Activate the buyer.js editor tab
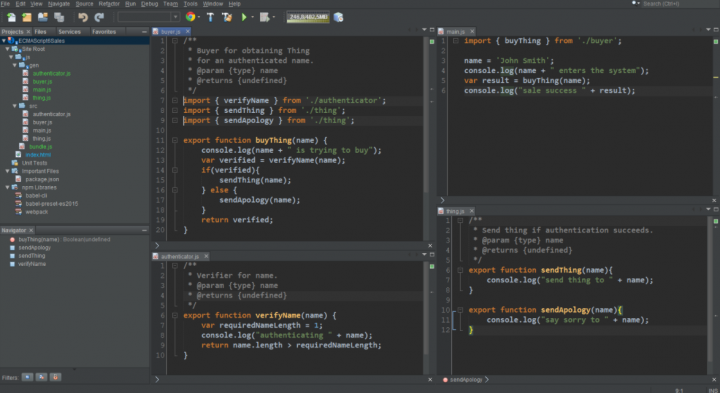The width and height of the screenshot is (720, 393). [x=170, y=32]
